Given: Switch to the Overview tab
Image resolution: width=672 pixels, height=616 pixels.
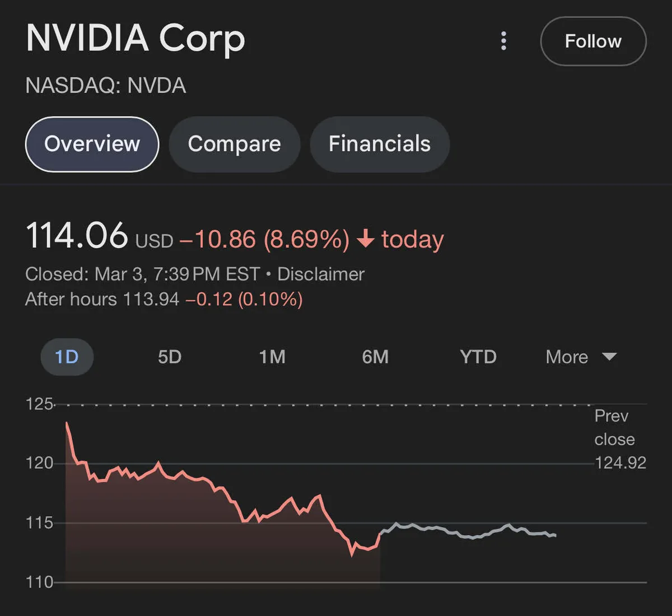Looking at the screenshot, I should (92, 144).
